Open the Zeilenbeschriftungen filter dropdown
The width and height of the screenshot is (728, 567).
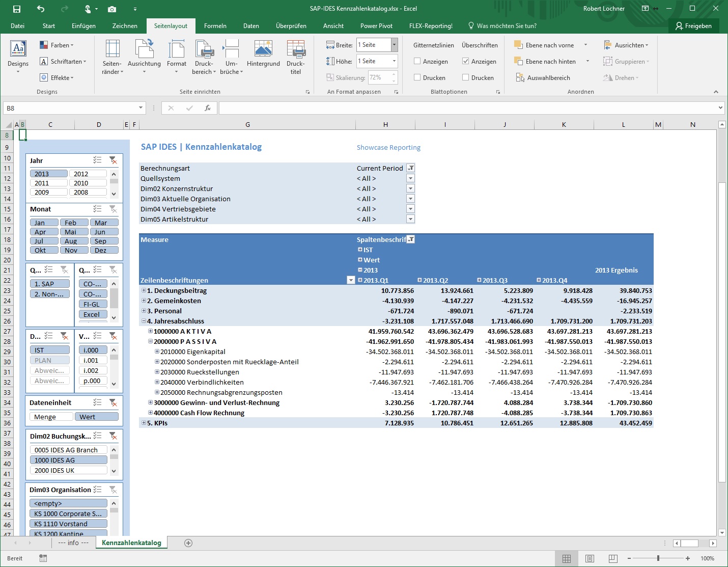[x=350, y=280]
